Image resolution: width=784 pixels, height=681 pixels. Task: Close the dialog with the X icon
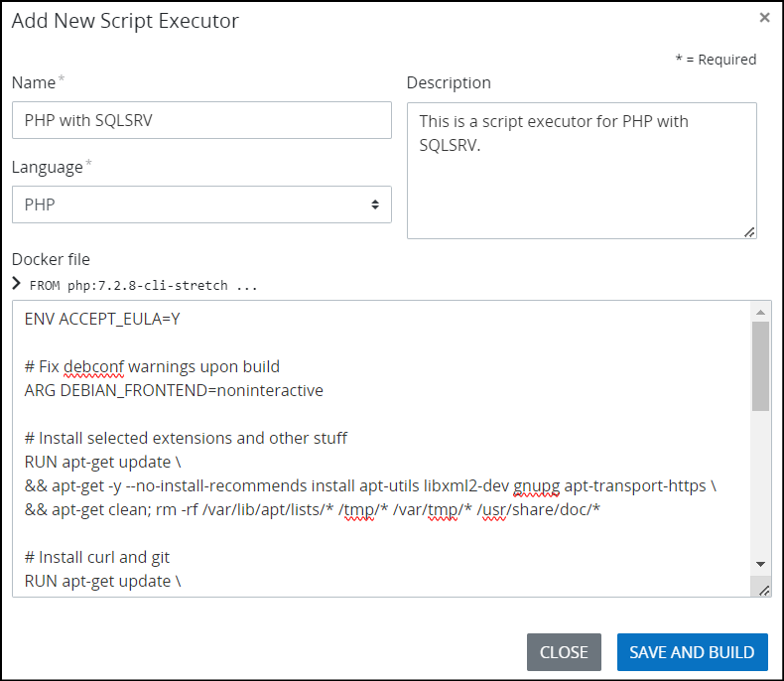(764, 18)
